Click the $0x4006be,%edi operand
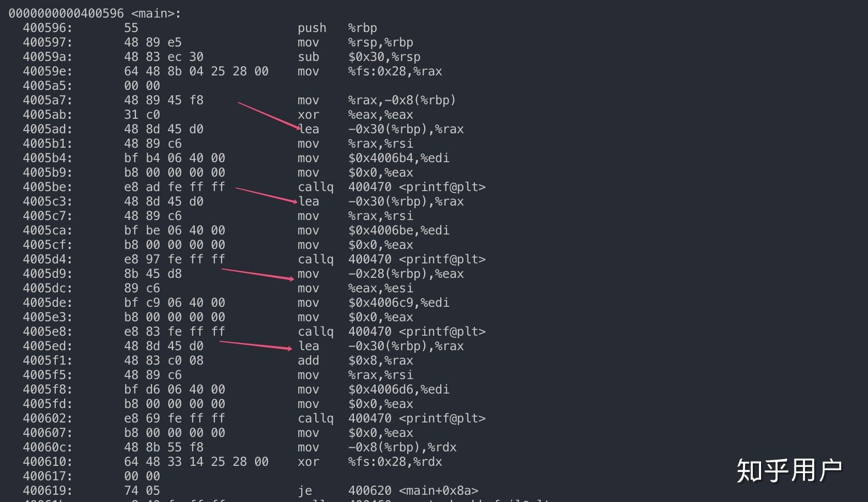Image resolution: width=868 pixels, height=502 pixels. tap(399, 230)
